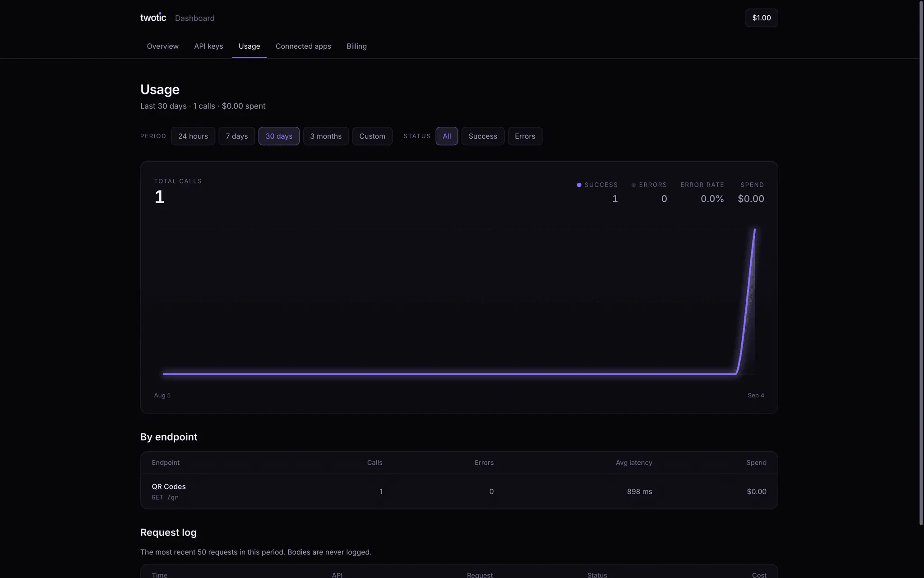The width and height of the screenshot is (924, 578).
Task: Click the $0.00 spend cell for QR Codes
Action: click(756, 491)
